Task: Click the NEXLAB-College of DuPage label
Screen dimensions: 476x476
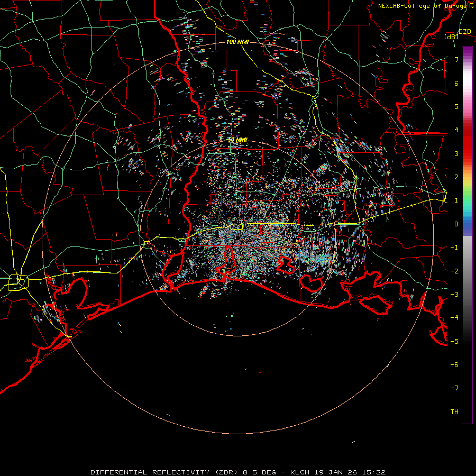Action: (423, 6)
